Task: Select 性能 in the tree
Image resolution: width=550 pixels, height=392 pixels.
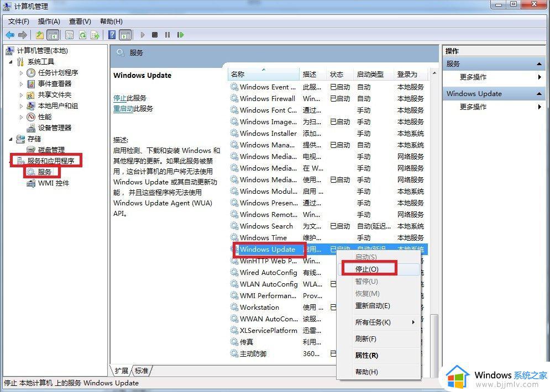Action: tap(45, 116)
